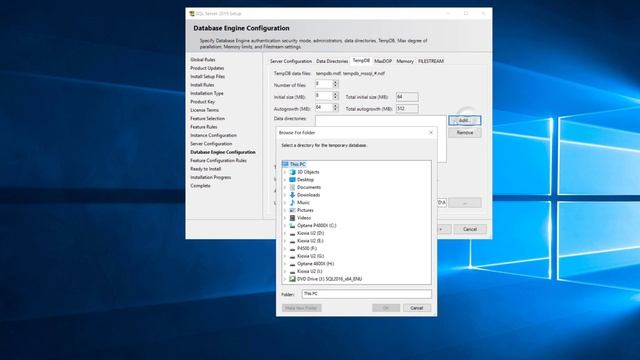640x360 pixels.
Task: Expand the 3D Objects tree node
Action: pyautogui.click(x=285, y=172)
